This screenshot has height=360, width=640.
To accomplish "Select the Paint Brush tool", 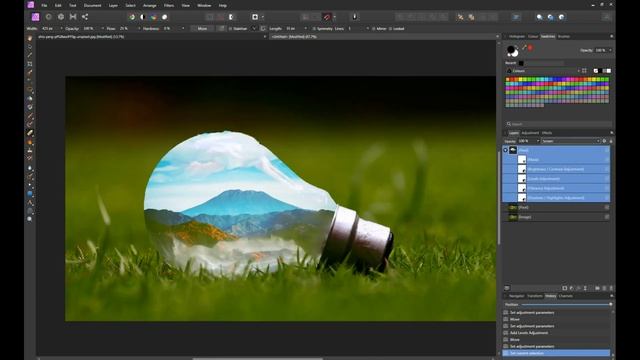I will [x=30, y=116].
